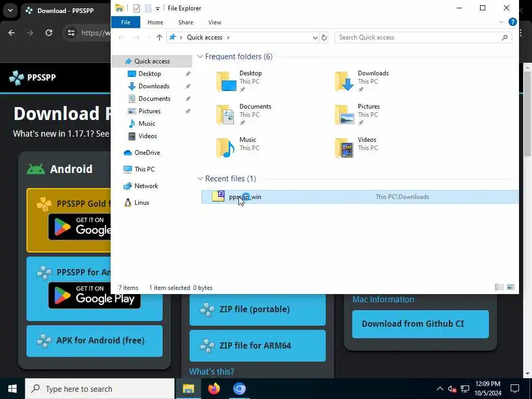Click Download from Github CI button
532x399 pixels.
(x=420, y=324)
